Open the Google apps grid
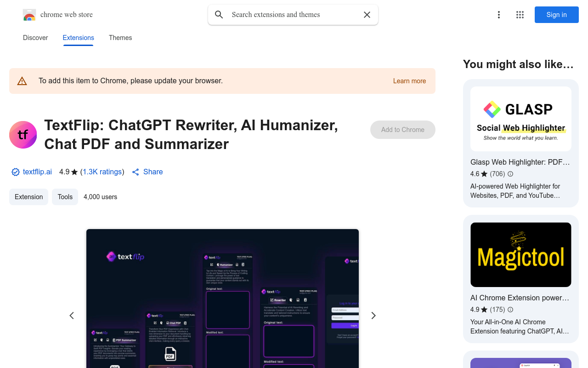Image resolution: width=588 pixels, height=368 pixels. point(520,15)
